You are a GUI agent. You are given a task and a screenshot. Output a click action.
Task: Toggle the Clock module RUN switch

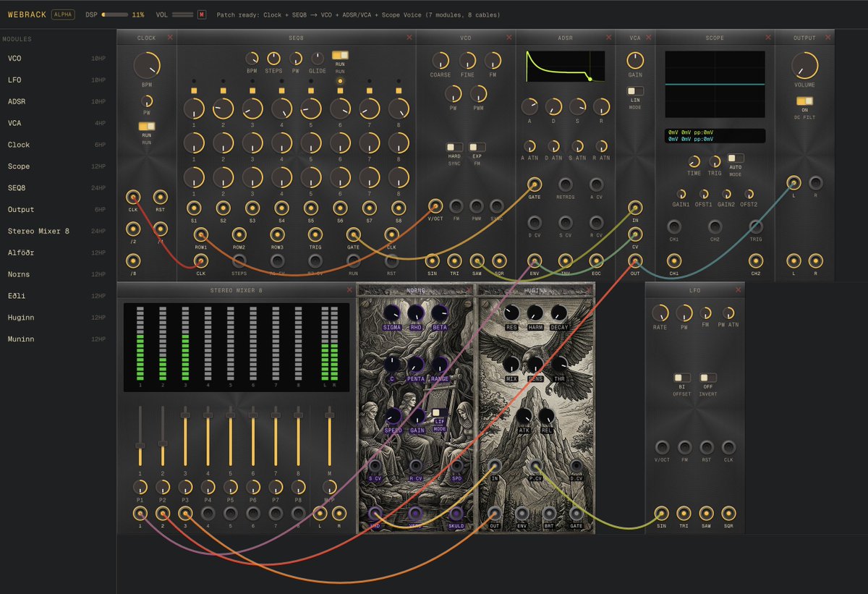147,126
